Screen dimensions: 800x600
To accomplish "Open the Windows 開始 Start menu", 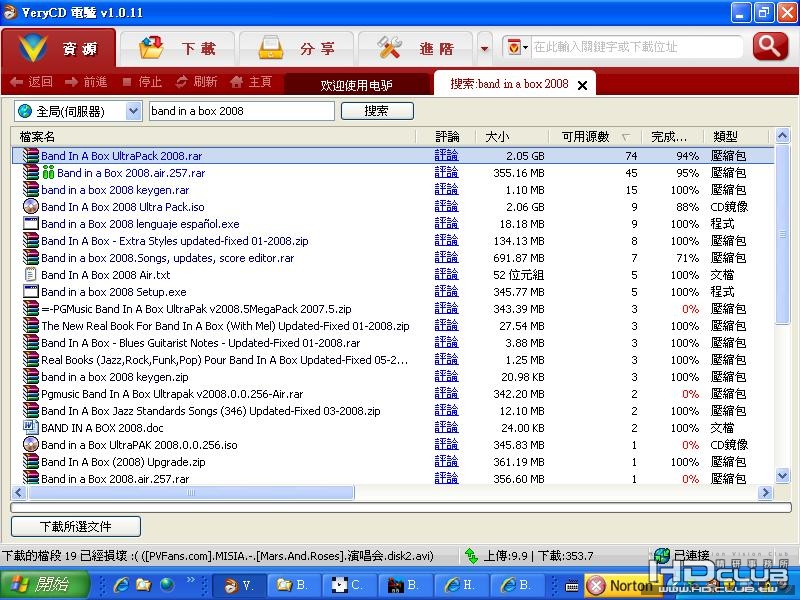I will pyautogui.click(x=46, y=585).
